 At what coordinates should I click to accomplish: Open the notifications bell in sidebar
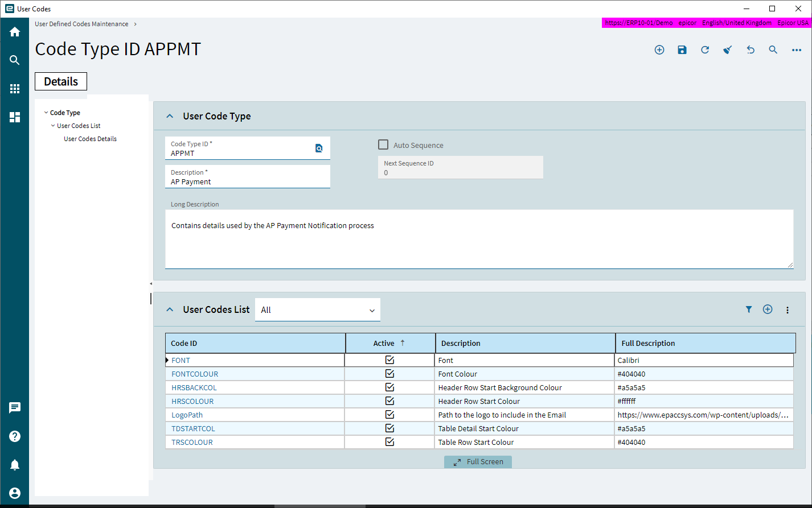point(15,465)
